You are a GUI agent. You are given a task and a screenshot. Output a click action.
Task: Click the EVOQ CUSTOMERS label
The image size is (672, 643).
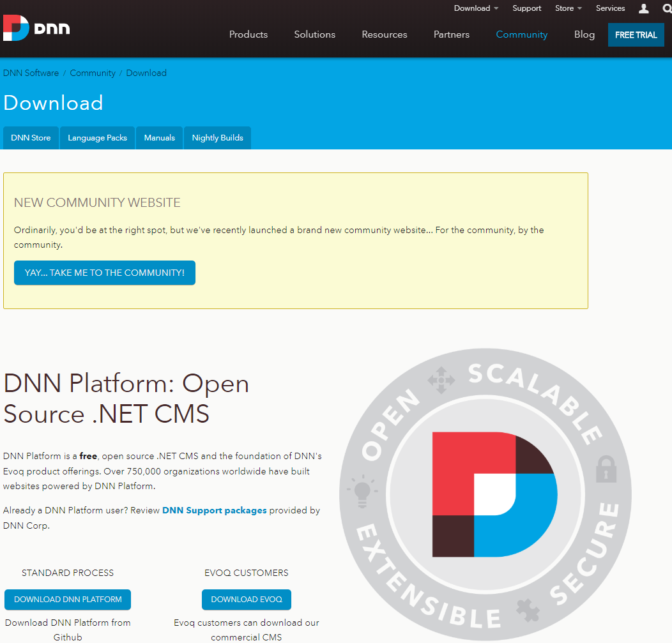point(247,573)
